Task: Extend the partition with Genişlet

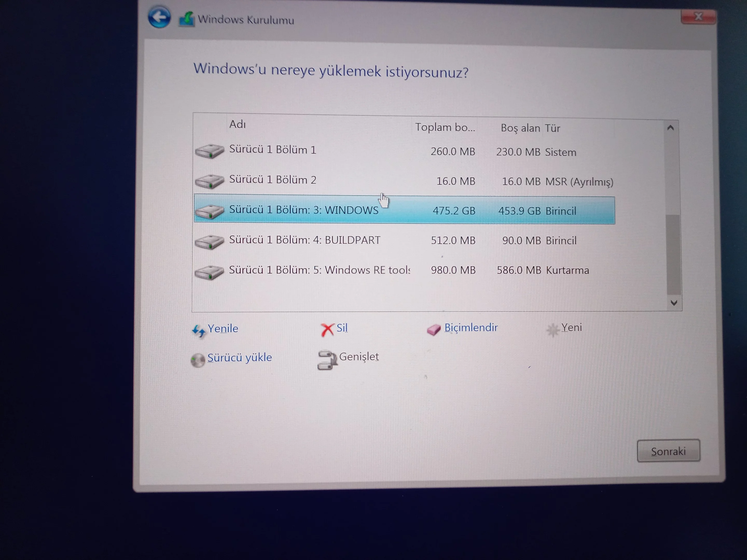Action: (359, 357)
